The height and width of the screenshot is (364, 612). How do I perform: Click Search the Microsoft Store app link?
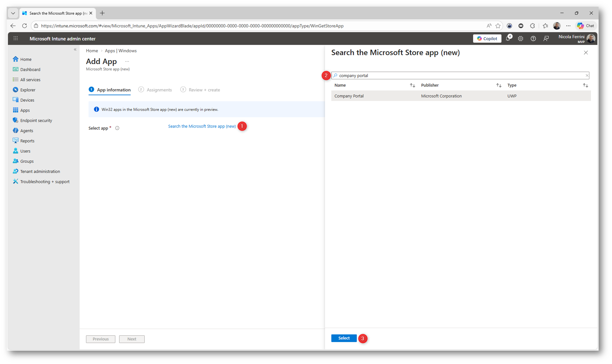point(202,126)
